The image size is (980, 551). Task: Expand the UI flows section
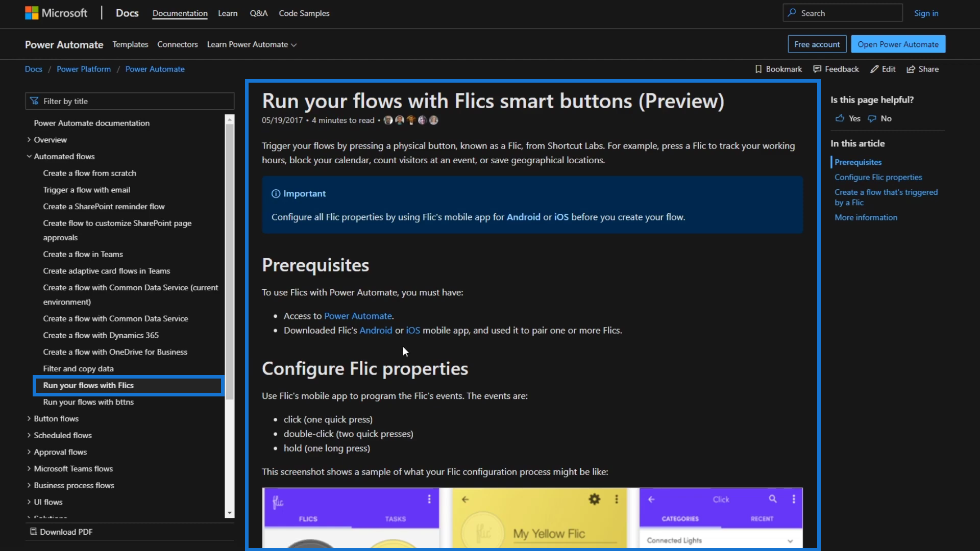pyautogui.click(x=29, y=502)
